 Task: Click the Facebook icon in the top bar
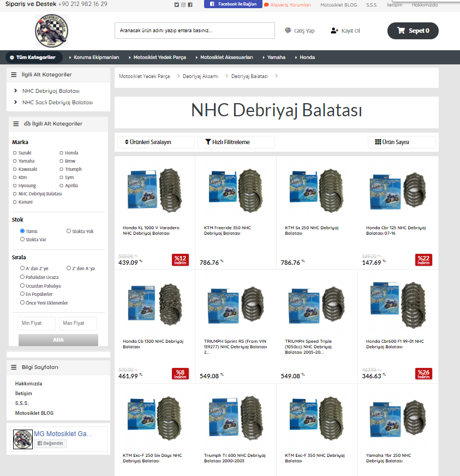tap(190, 4)
